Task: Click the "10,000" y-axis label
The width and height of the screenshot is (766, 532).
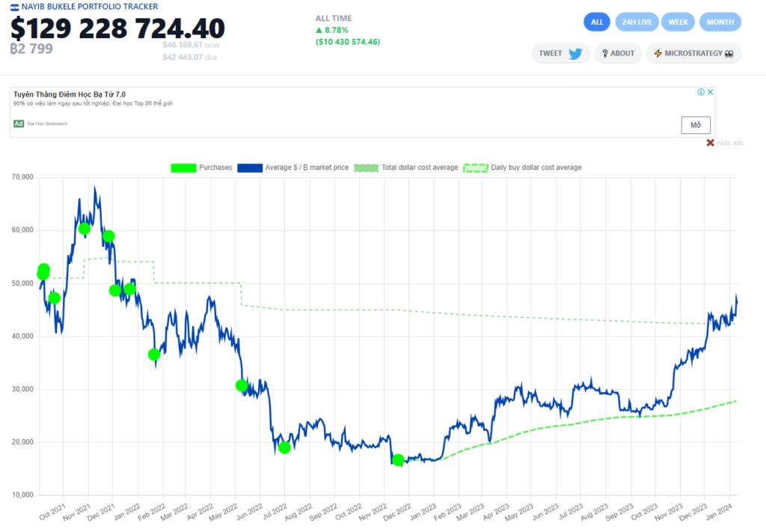Action: (22, 495)
